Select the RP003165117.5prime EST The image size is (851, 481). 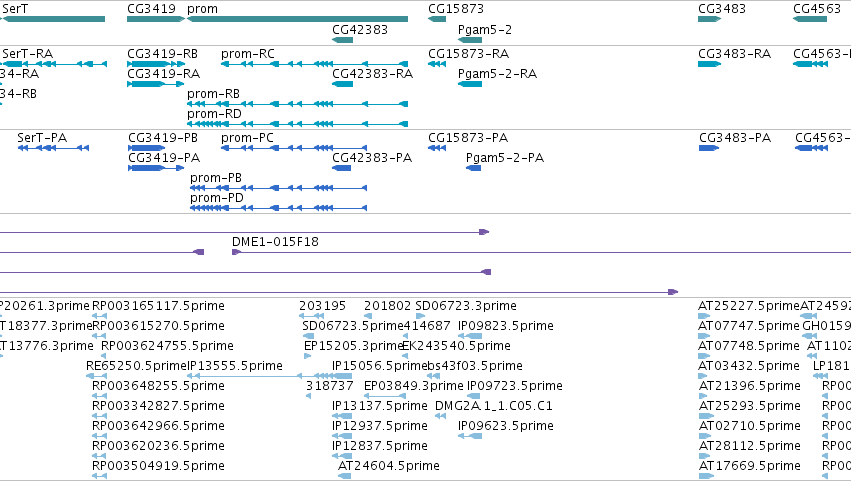tap(99, 316)
